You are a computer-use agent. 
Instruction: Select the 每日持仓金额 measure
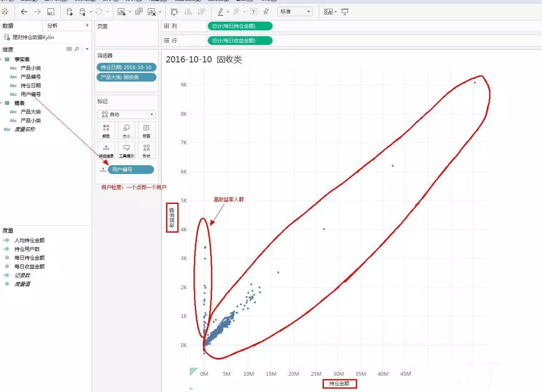click(29, 258)
